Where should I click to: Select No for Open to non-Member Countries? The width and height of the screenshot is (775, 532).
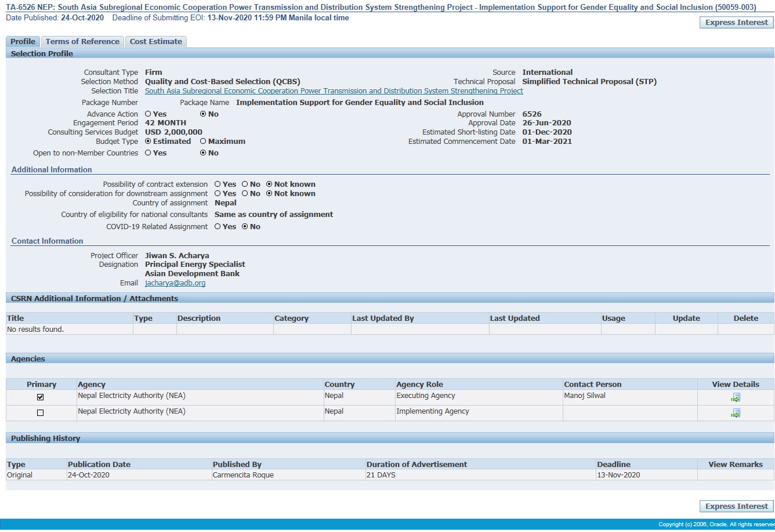pos(203,153)
